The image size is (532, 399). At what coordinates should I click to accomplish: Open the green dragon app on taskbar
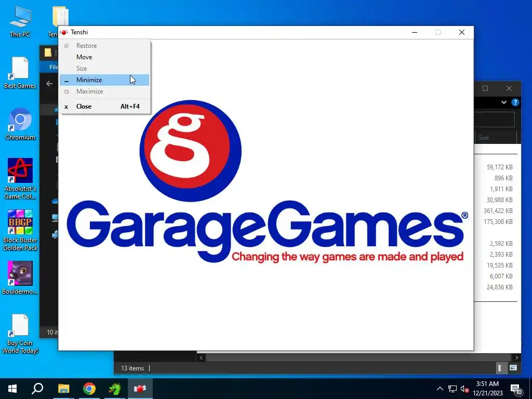115,389
